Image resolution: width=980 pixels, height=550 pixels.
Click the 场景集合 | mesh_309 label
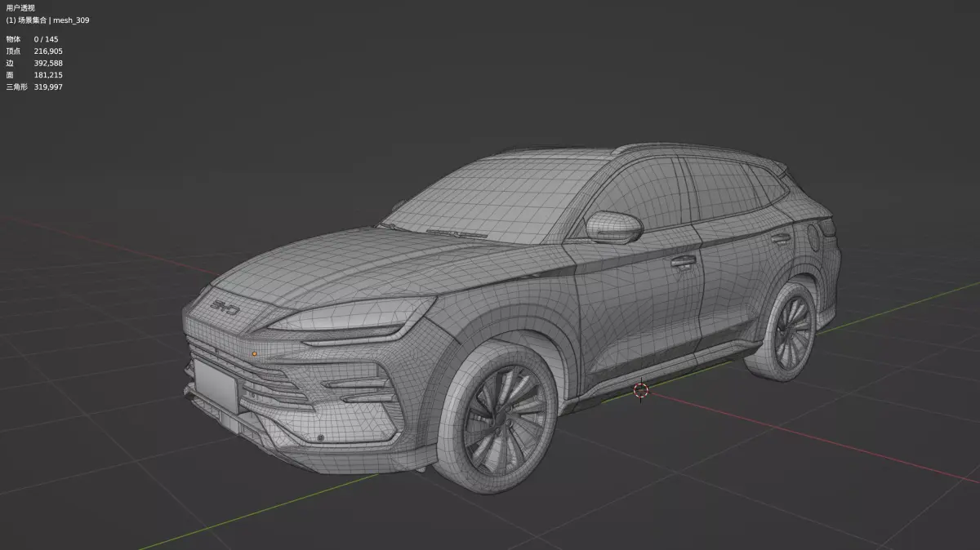[x=47, y=20]
